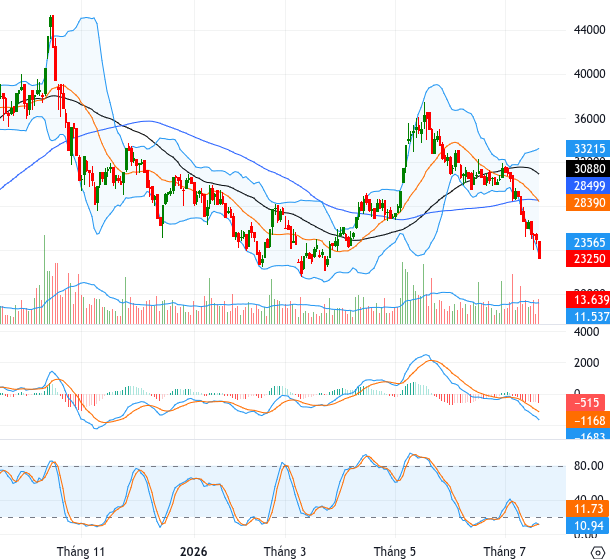Image resolution: width=610 pixels, height=559 pixels.
Task: Click the blue 10.94 stochastic label
Action: 588,526
